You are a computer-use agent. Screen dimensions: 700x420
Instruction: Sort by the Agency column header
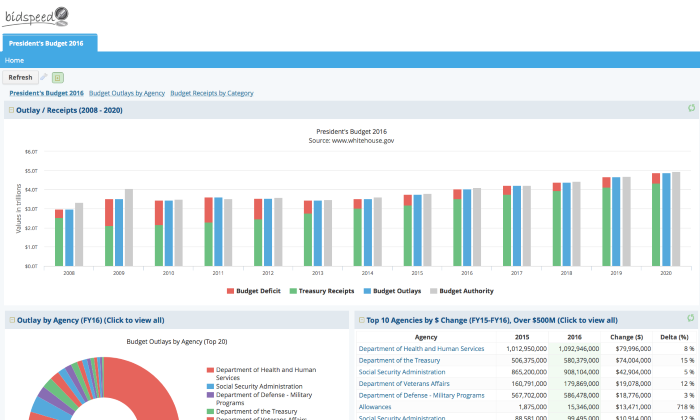(426, 337)
